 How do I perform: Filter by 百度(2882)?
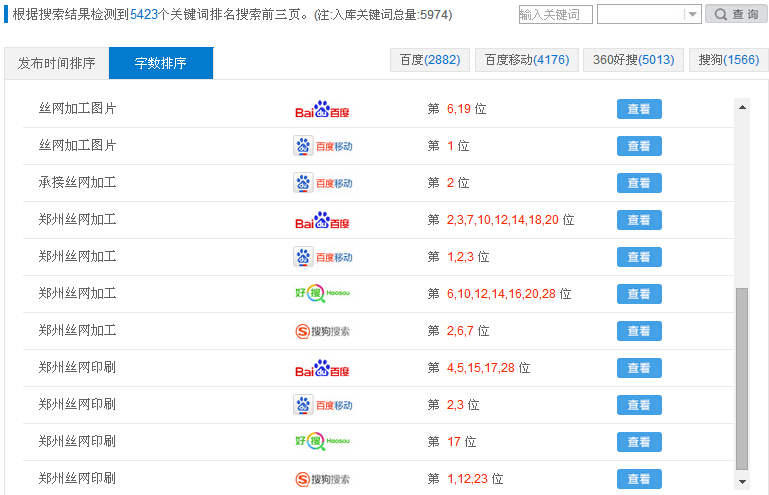click(430, 60)
